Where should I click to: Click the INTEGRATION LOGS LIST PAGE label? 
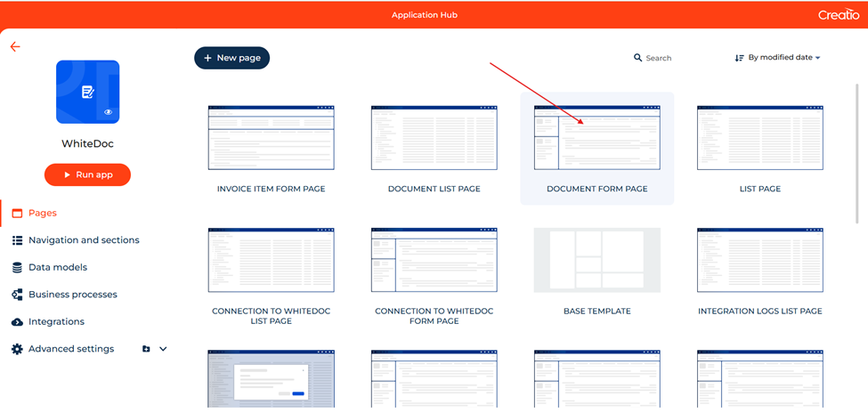click(760, 312)
